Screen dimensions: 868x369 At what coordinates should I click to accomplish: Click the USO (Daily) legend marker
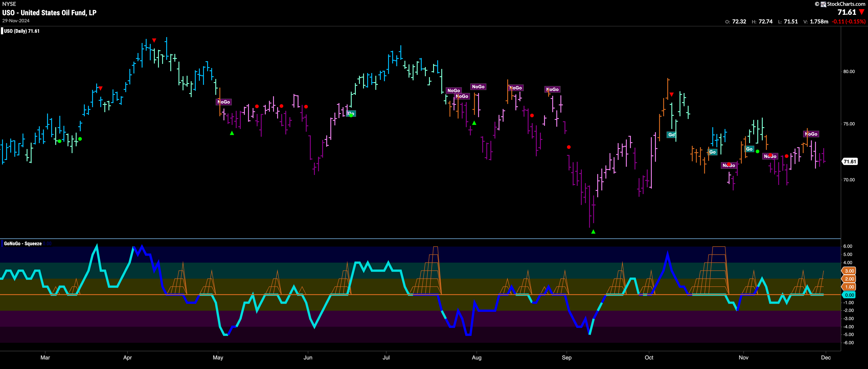2,31
